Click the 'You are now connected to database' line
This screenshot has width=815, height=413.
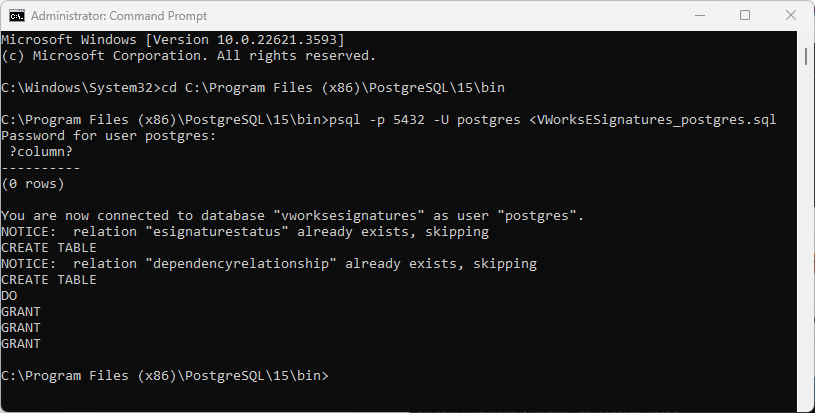(293, 216)
